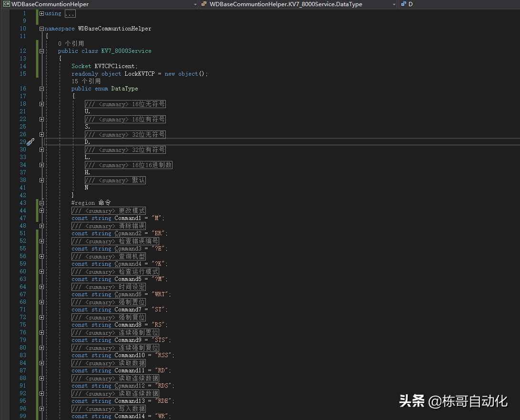This screenshot has width=520, height=420.
Task: Collapse the namespace WDBaseCommuntionHelper block
Action: tap(41, 29)
